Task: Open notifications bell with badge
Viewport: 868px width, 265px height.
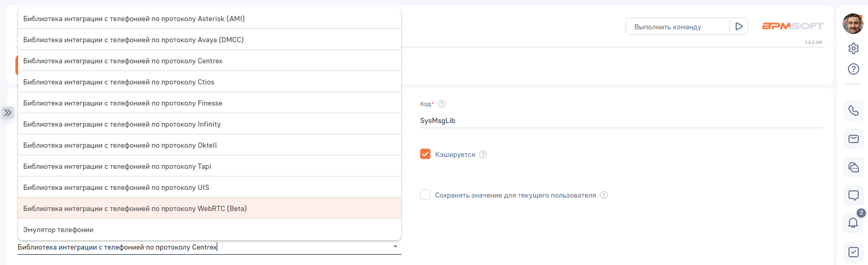Action: pos(853,222)
